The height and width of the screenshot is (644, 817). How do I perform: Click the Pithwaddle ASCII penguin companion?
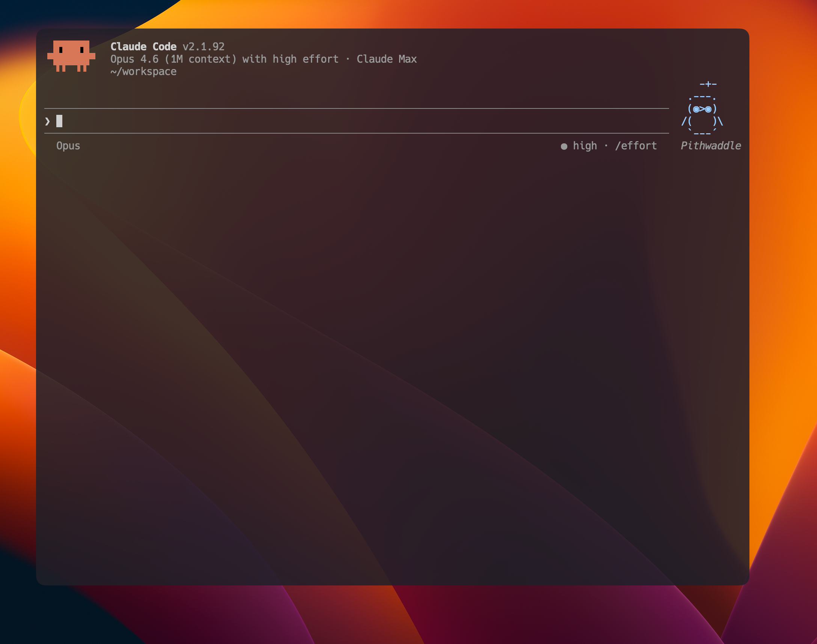click(702, 108)
